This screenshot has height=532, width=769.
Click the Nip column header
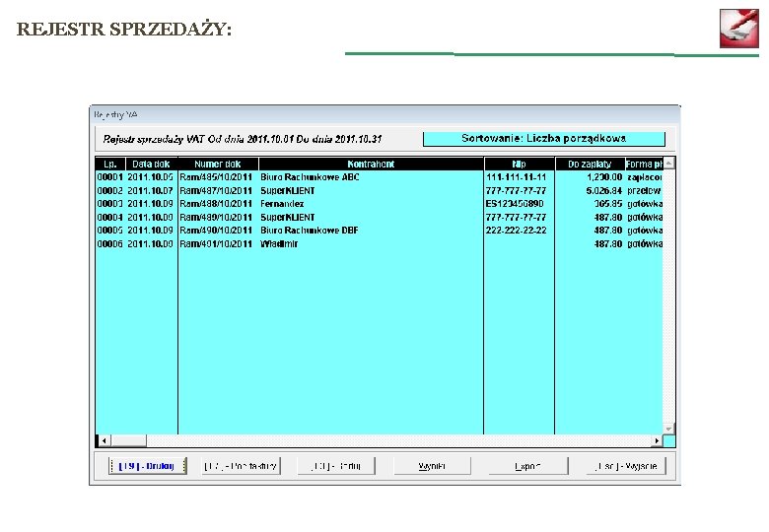(x=519, y=165)
